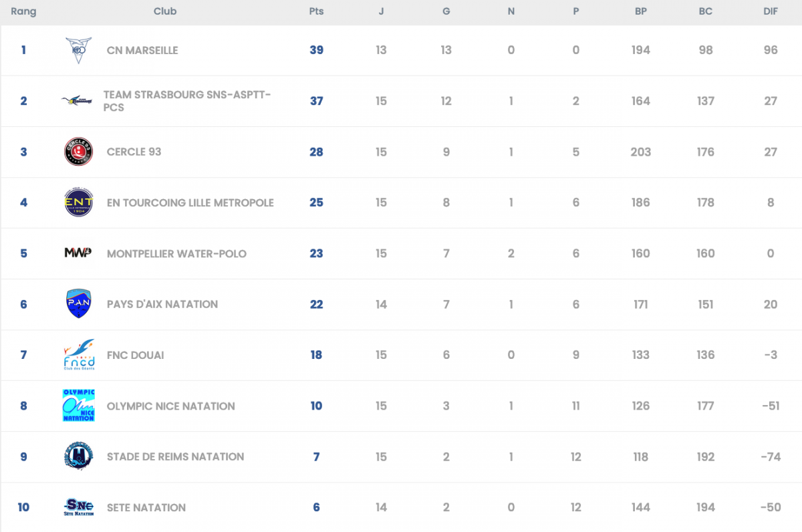802x532 pixels.
Task: Open the Sete Natation logo
Action: click(x=78, y=507)
